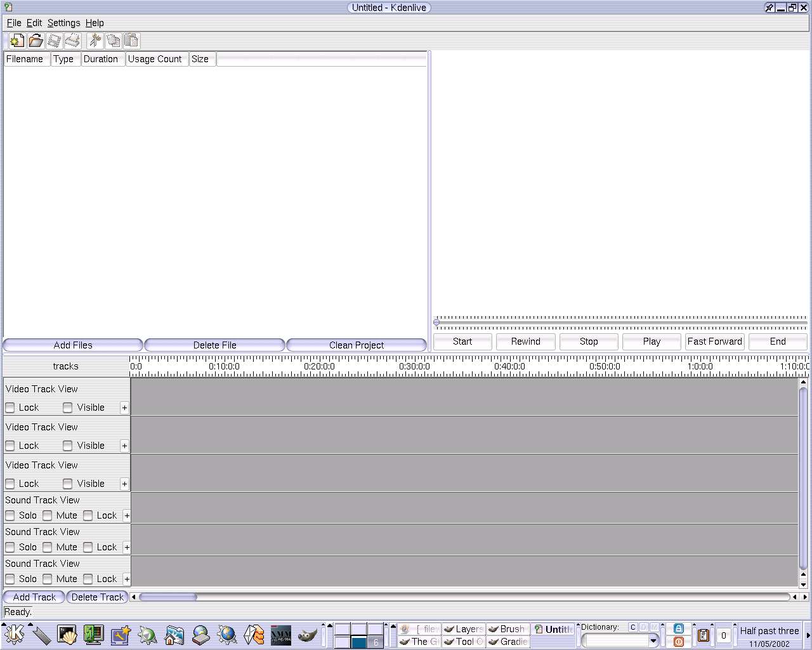812x650 pixels.
Task: Open the Dictionary combo box dropdown
Action: 653,641
